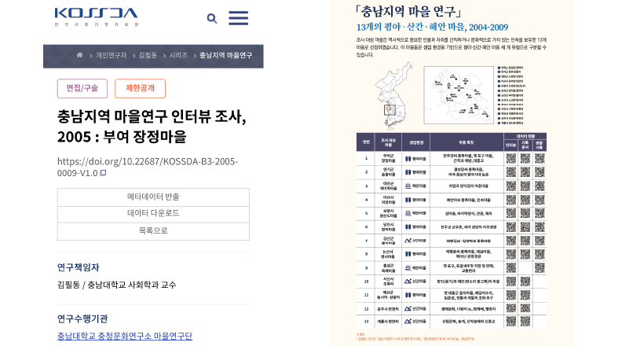Click the 제한공개 tag
The height and width of the screenshot is (346, 644).
[x=140, y=88]
